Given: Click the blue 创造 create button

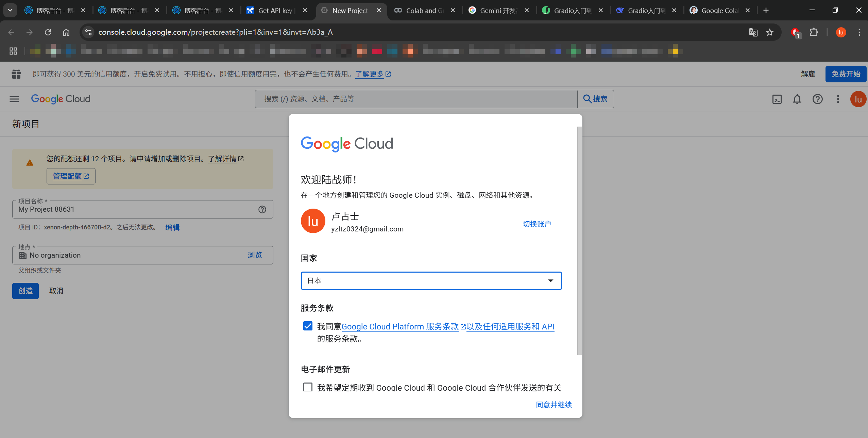Looking at the screenshot, I should pyautogui.click(x=25, y=291).
